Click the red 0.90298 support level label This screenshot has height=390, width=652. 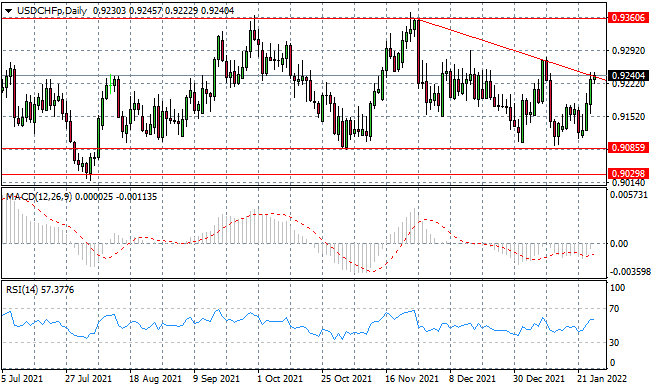628,173
